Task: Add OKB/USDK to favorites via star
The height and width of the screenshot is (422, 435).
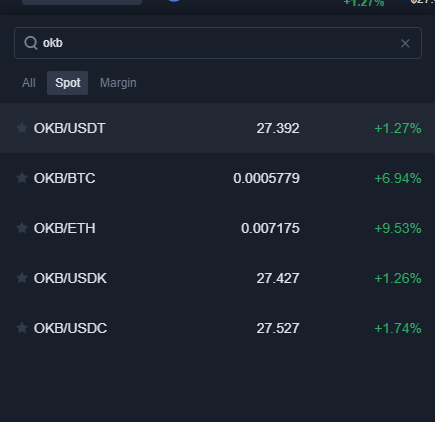Action: pyautogui.click(x=22, y=278)
